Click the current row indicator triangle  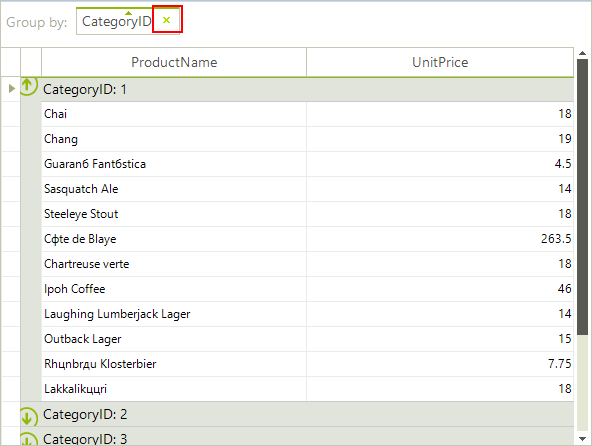[x=12, y=88]
